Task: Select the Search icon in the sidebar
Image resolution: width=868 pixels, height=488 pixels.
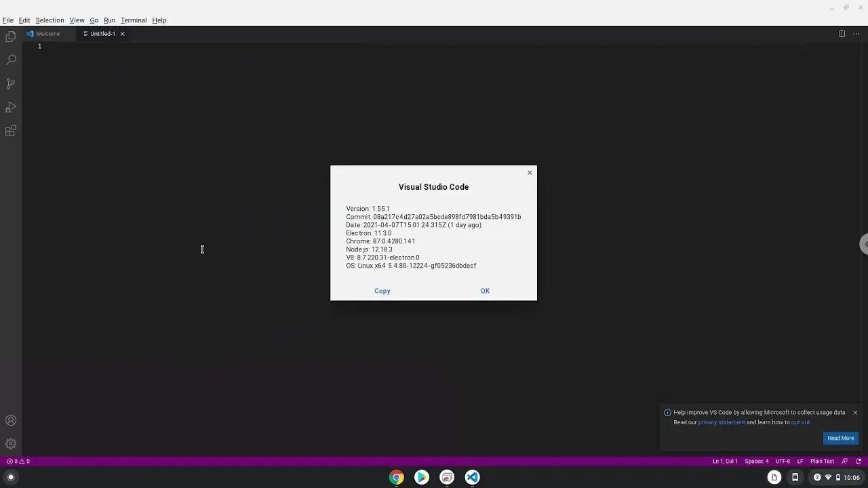Action: 10,60
